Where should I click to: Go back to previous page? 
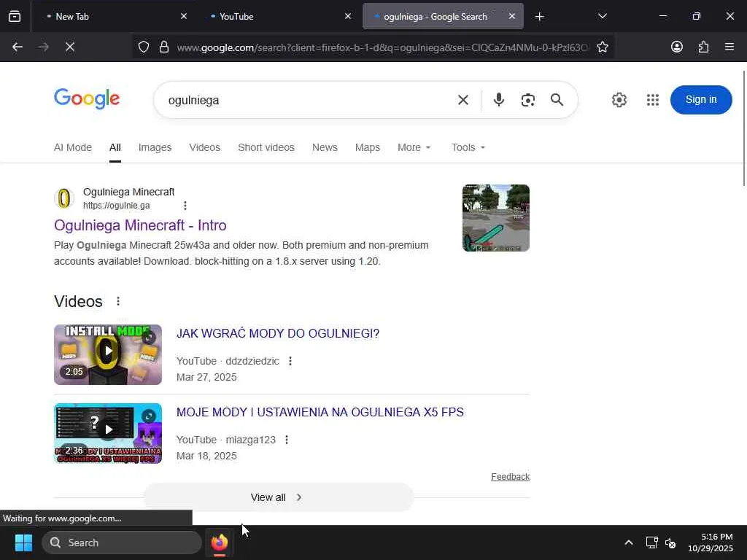click(x=18, y=47)
